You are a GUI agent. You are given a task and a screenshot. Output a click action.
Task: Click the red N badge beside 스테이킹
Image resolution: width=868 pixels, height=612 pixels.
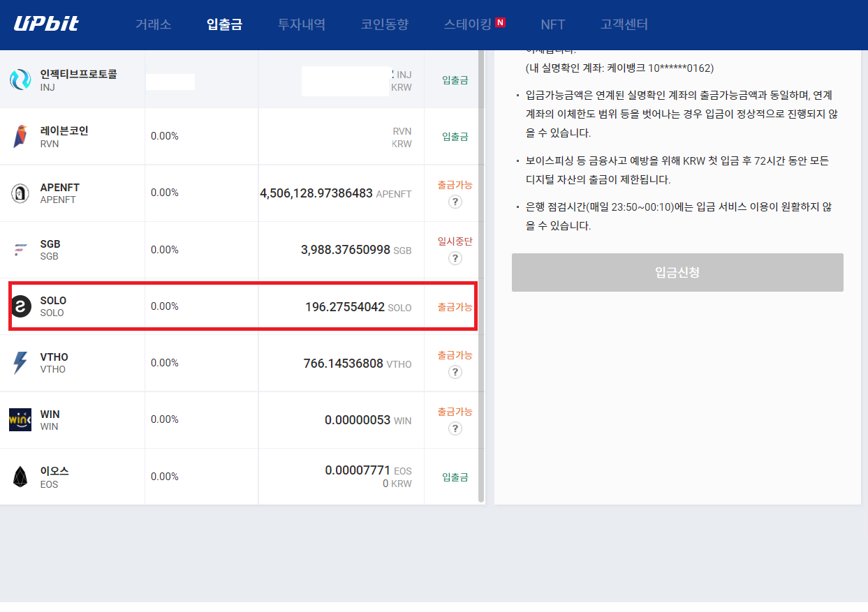[x=500, y=22]
